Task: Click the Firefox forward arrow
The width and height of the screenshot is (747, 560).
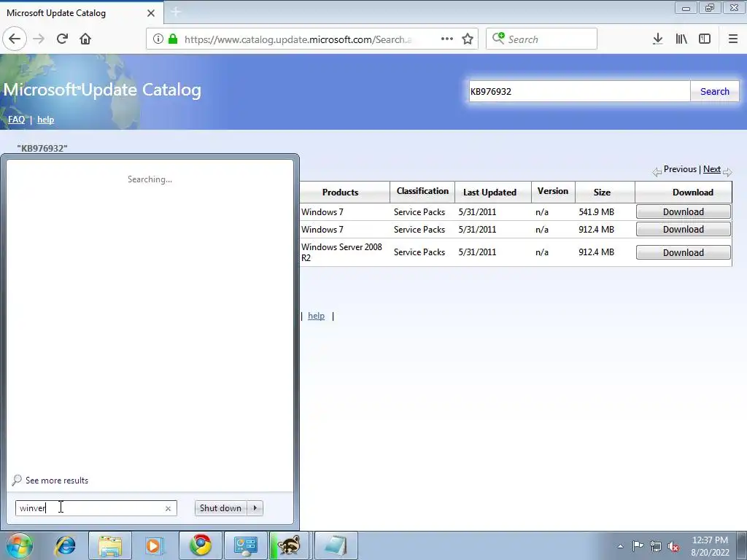Action: coord(39,39)
